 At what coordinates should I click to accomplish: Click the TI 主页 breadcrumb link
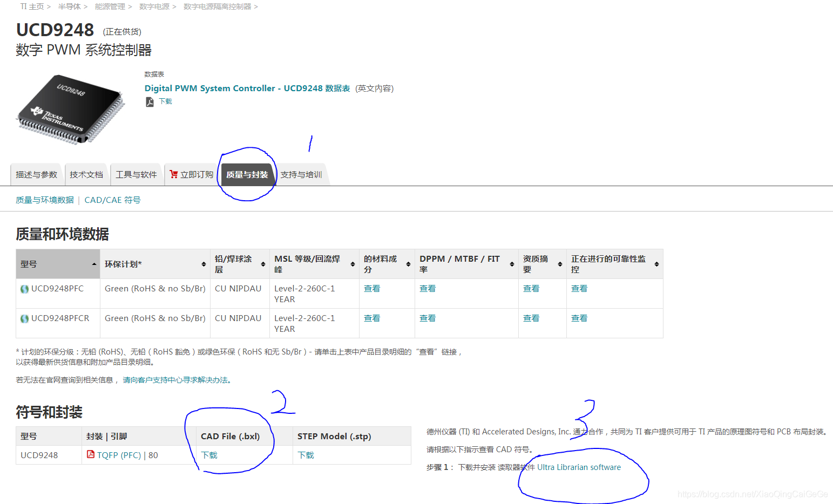[32, 6]
